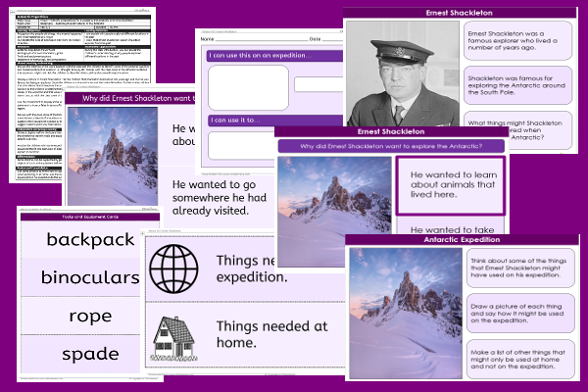Click the 'Ernest Shackleton' title above the question banner

pyautogui.click(x=391, y=131)
